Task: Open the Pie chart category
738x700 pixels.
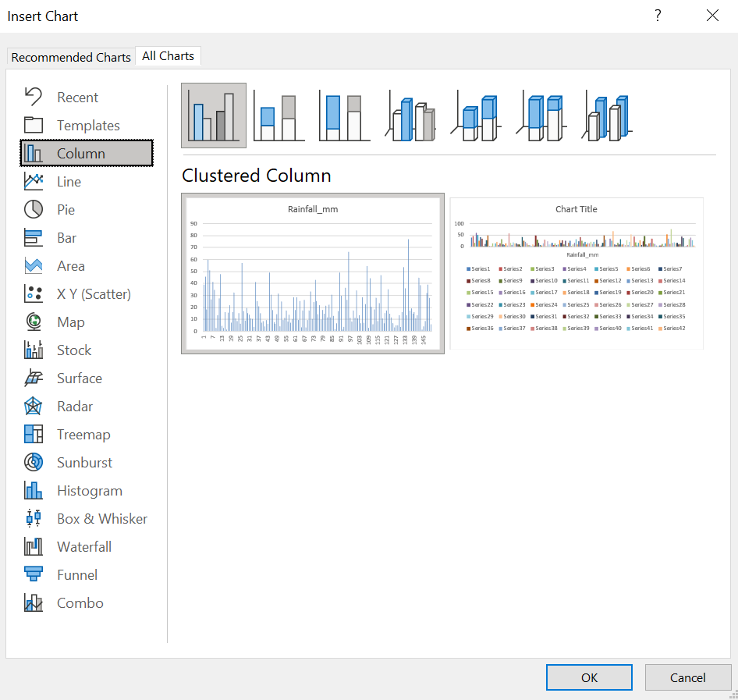Action: tap(66, 210)
